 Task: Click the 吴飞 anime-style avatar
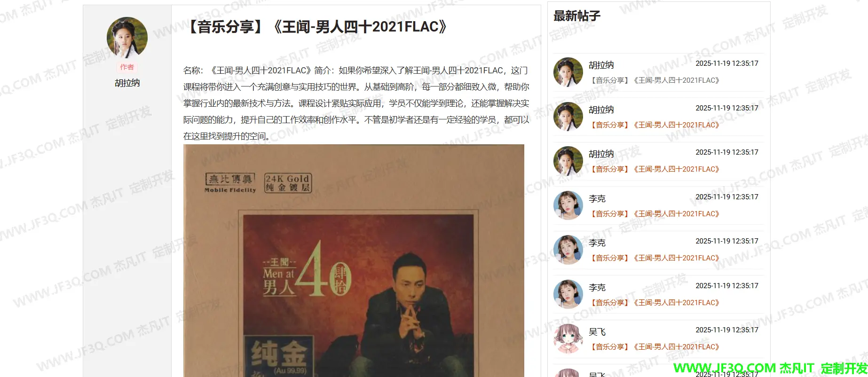tap(568, 338)
